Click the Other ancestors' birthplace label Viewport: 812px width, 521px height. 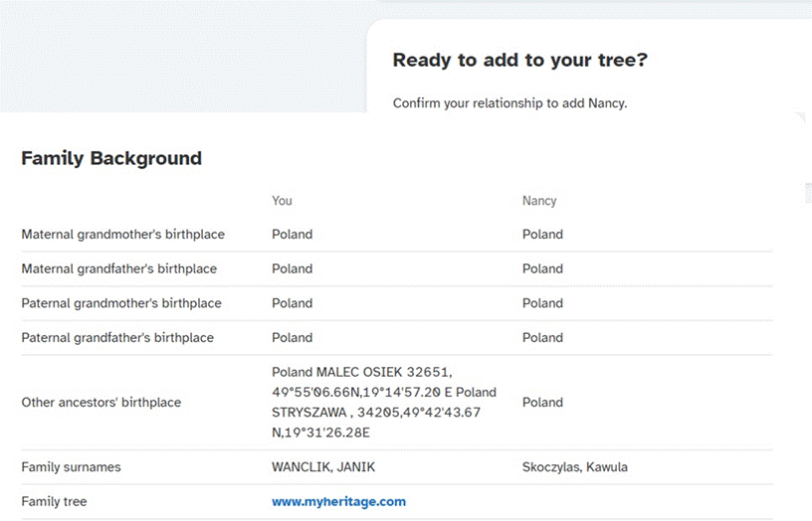pos(101,402)
